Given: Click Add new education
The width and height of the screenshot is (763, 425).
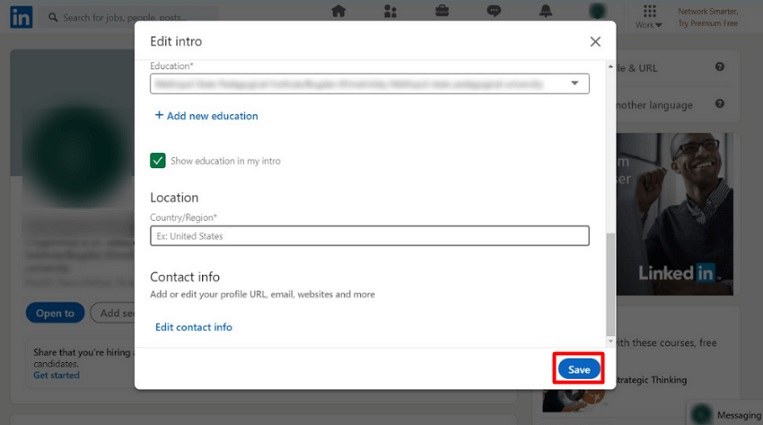Looking at the screenshot, I should click(212, 116).
